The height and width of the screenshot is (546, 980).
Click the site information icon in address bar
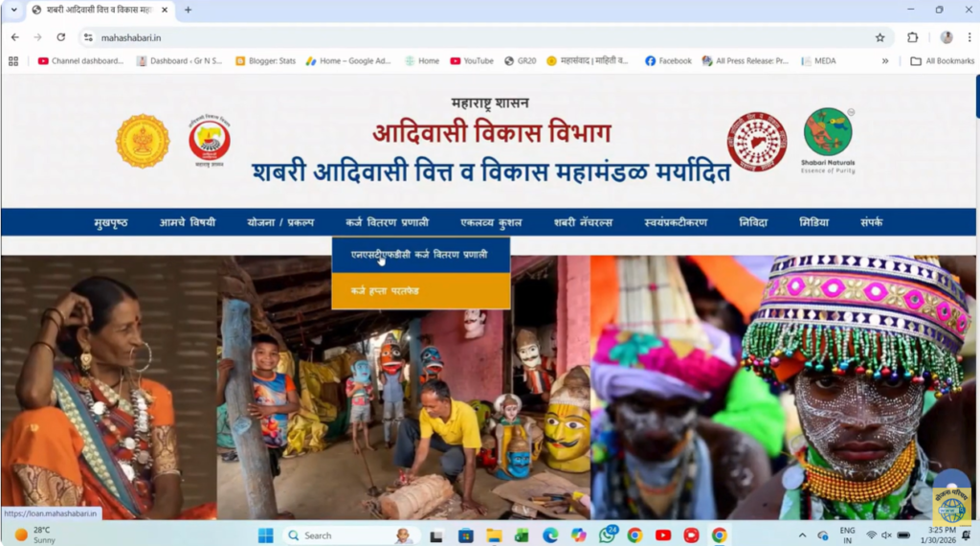(88, 37)
